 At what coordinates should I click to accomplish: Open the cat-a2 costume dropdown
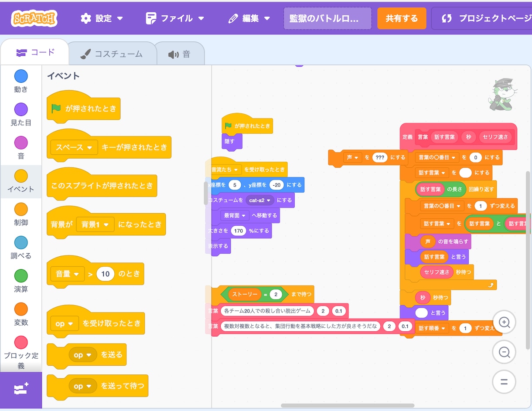point(260,200)
